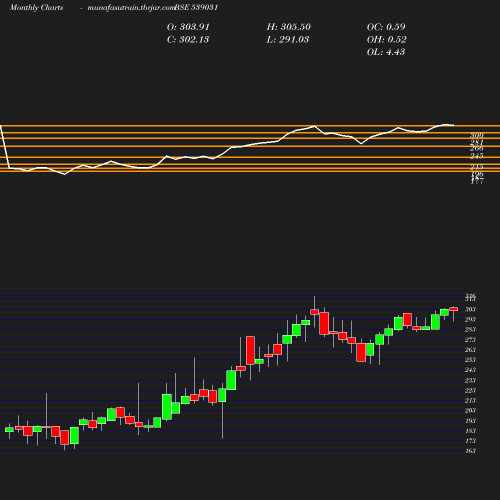This screenshot has width=500, height=500.
Task: Select the "BSE 539031" symbol label
Action: pyautogui.click(x=196, y=8)
